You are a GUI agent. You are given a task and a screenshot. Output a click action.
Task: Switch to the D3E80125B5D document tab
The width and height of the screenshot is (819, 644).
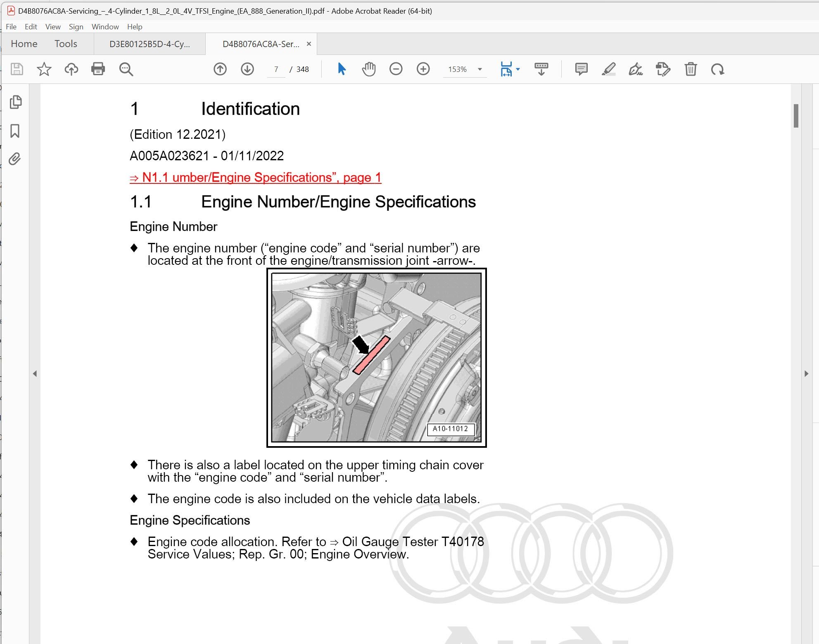(x=150, y=44)
